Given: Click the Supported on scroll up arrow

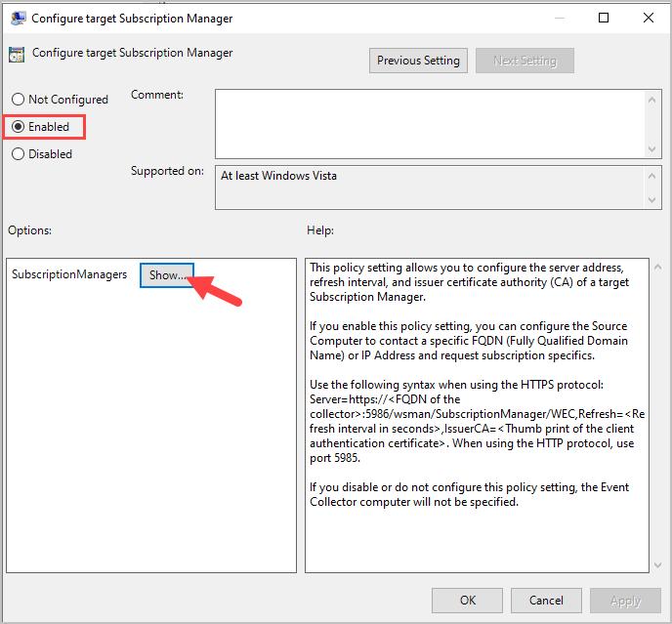Looking at the screenshot, I should point(652,173).
